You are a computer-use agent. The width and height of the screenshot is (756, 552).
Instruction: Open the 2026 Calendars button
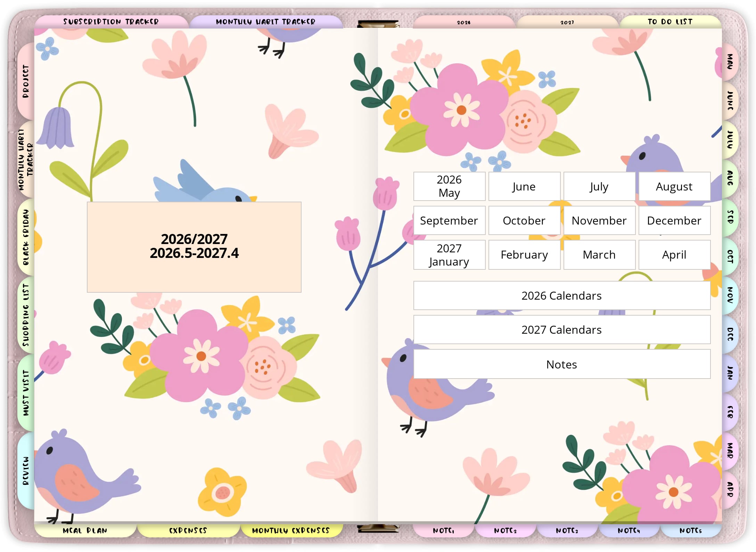(561, 295)
